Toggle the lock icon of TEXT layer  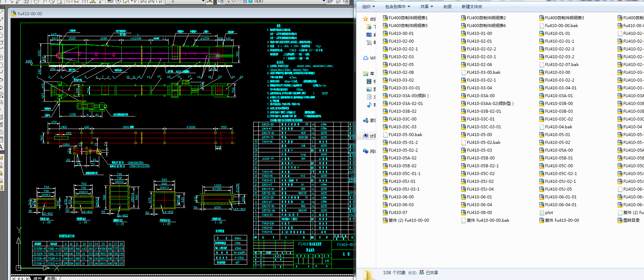pyautogui.click(x=245, y=1)
